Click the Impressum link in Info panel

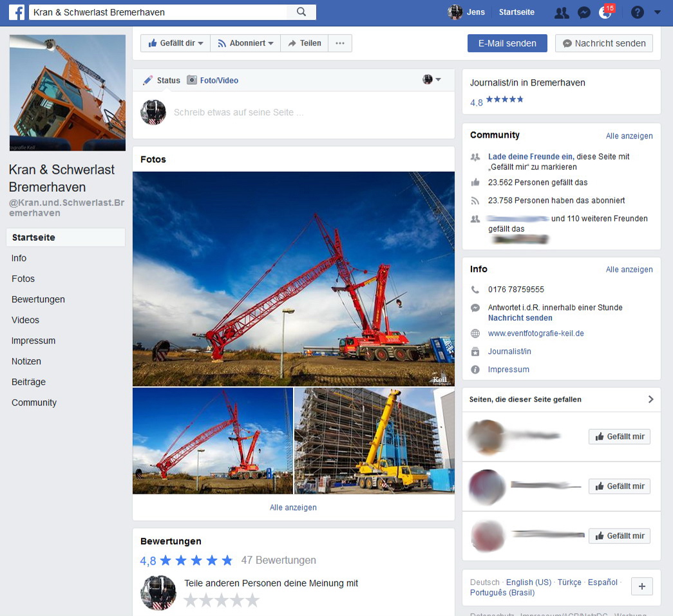tap(509, 369)
